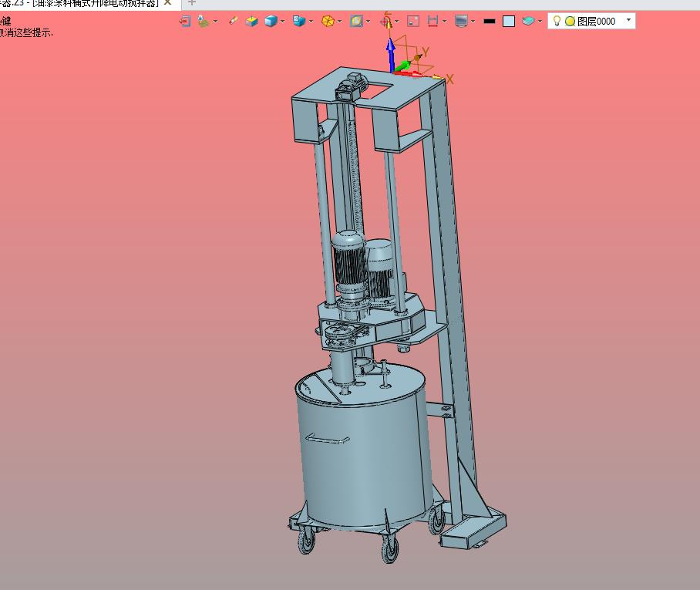Click the orange wireframe polygon icon
700x590 pixels.
point(328,21)
